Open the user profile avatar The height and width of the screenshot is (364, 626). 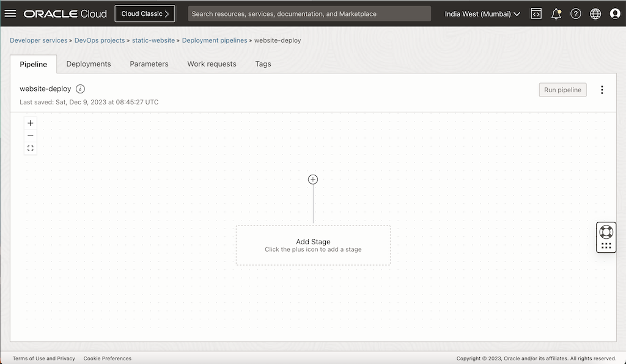pos(615,13)
